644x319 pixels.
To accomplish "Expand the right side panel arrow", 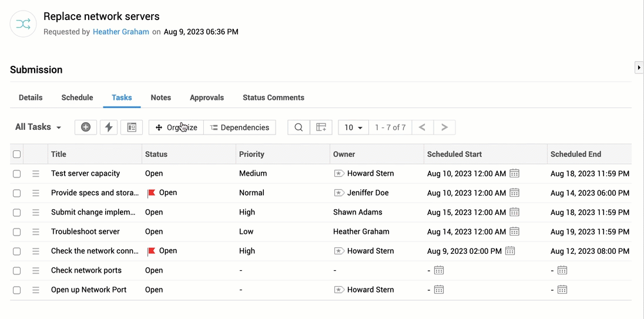I will pyautogui.click(x=639, y=67).
